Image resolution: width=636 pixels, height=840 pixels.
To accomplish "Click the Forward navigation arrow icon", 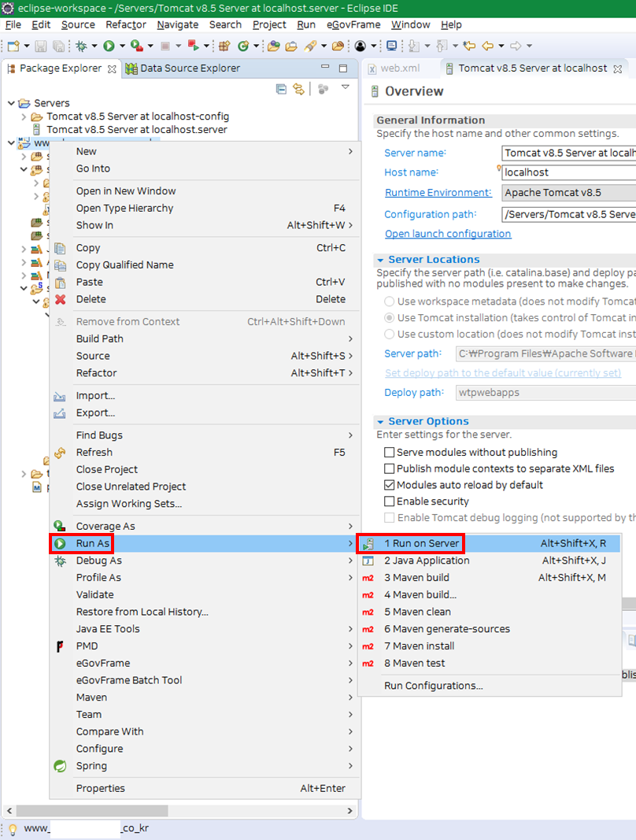I will pos(516,46).
